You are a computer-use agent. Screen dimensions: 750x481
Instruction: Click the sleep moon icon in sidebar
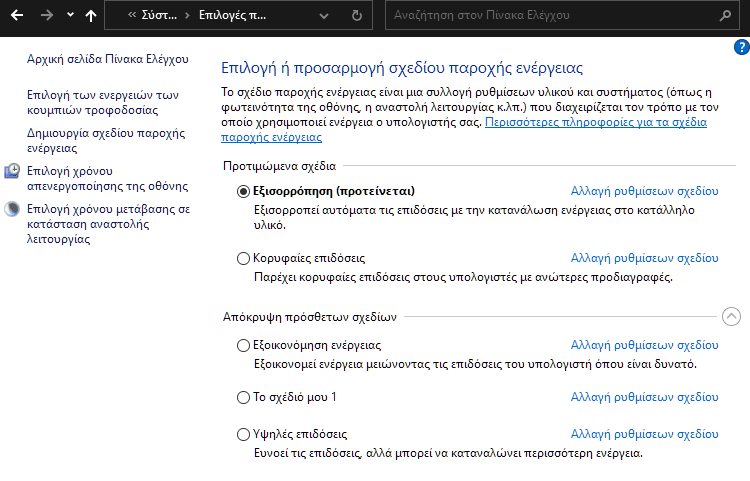click(x=12, y=209)
